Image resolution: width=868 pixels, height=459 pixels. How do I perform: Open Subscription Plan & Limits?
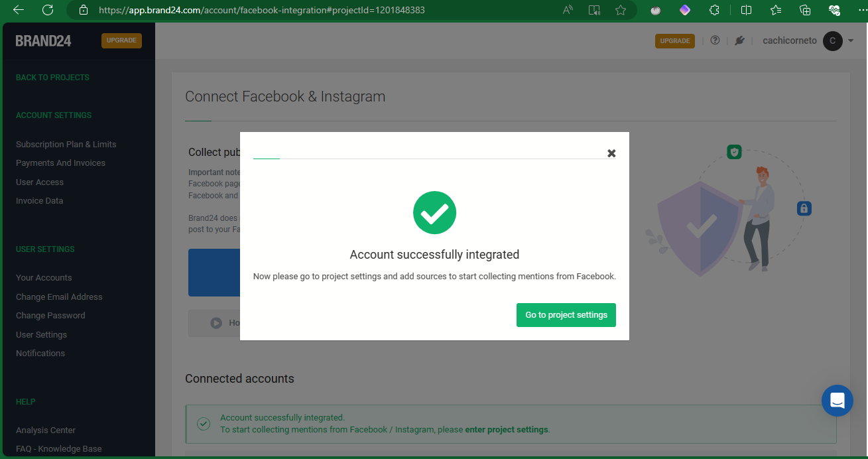pyautogui.click(x=66, y=145)
